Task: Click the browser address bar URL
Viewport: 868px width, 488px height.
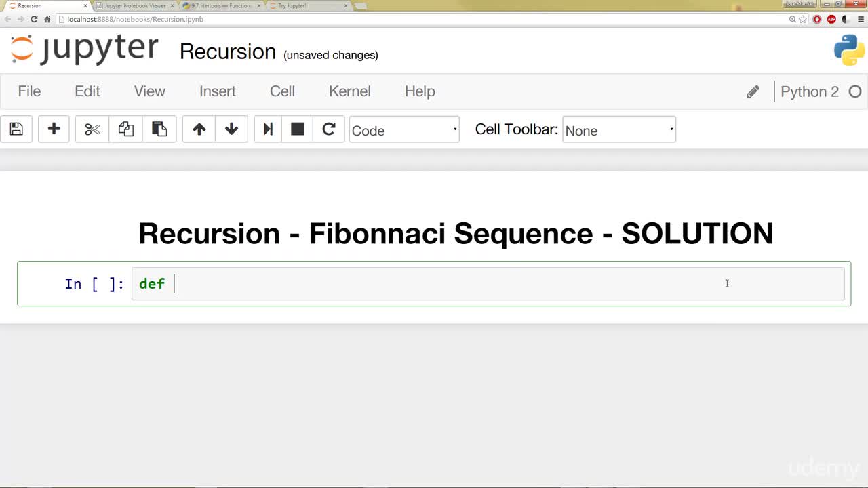Action: click(136, 19)
